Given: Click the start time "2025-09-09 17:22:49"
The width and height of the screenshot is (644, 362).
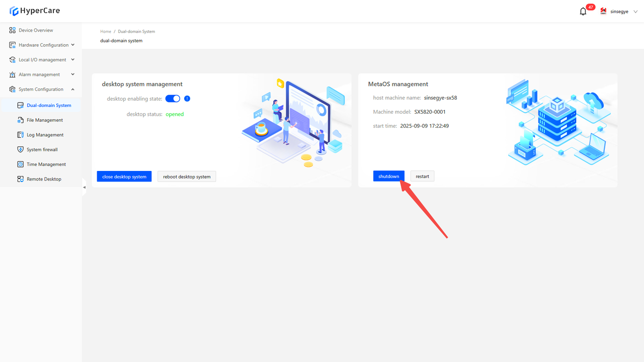Looking at the screenshot, I should [425, 126].
